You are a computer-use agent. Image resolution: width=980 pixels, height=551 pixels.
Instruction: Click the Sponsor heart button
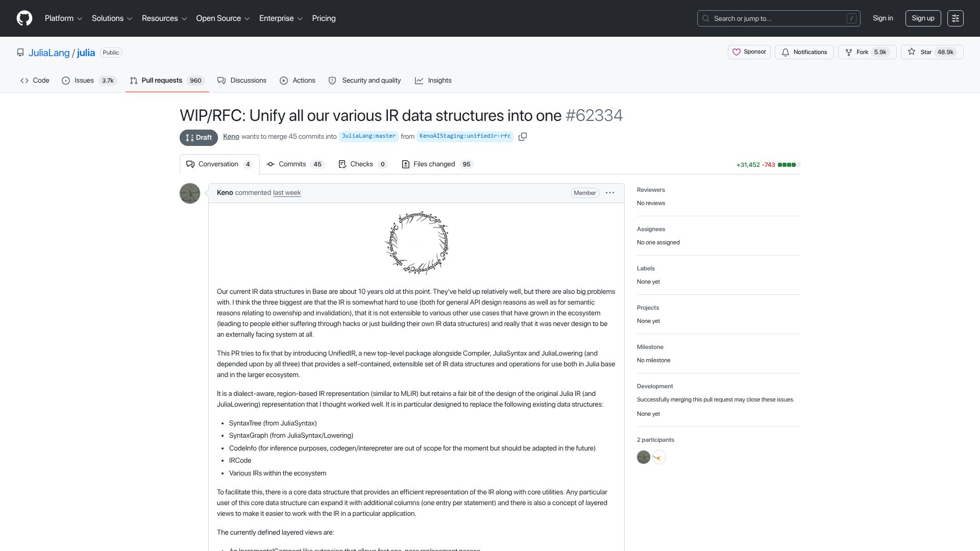(x=749, y=52)
